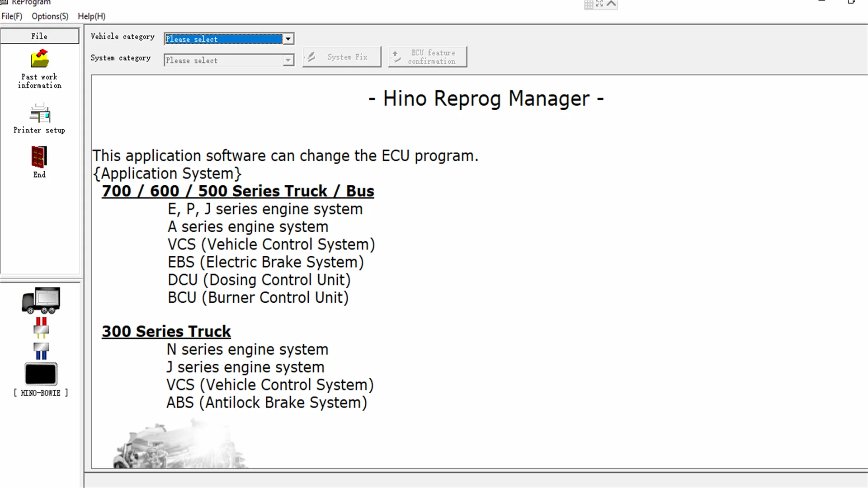Open the Help(H) menu

click(x=92, y=16)
